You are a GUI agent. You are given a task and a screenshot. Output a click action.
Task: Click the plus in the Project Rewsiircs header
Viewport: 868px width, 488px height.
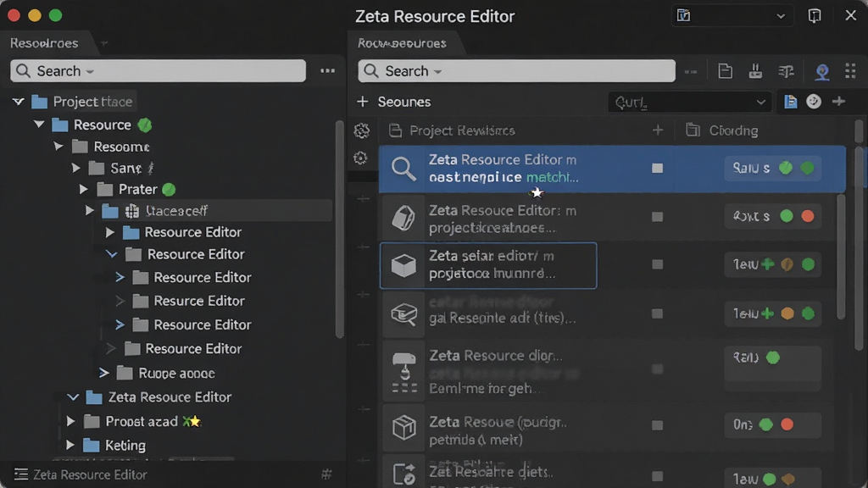click(x=658, y=130)
